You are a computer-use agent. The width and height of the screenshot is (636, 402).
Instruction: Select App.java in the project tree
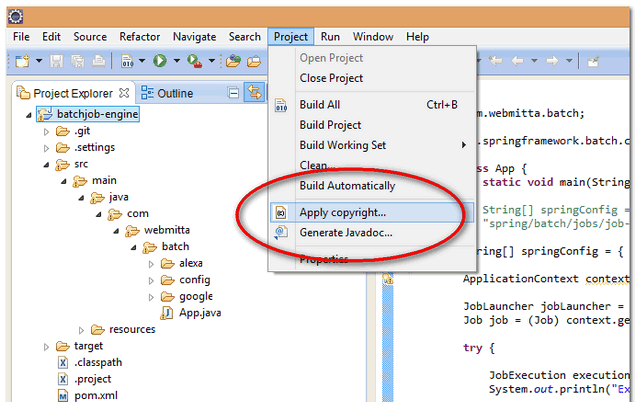point(191,313)
